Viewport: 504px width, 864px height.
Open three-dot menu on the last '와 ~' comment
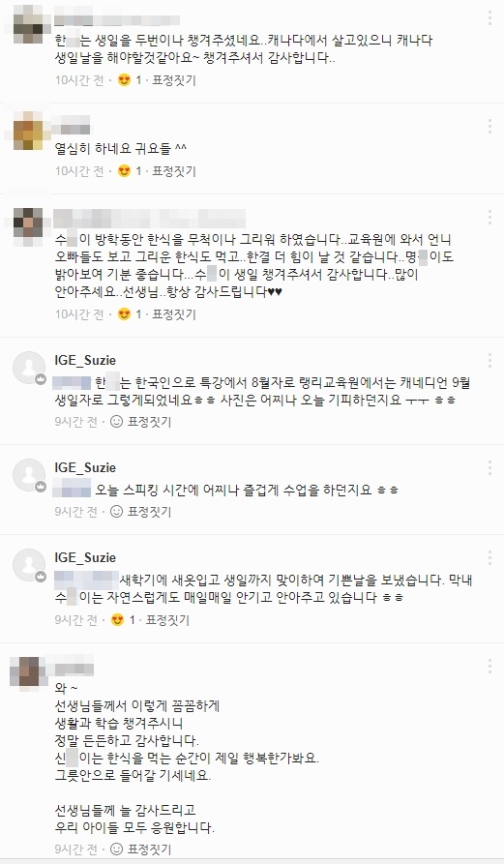489,667
